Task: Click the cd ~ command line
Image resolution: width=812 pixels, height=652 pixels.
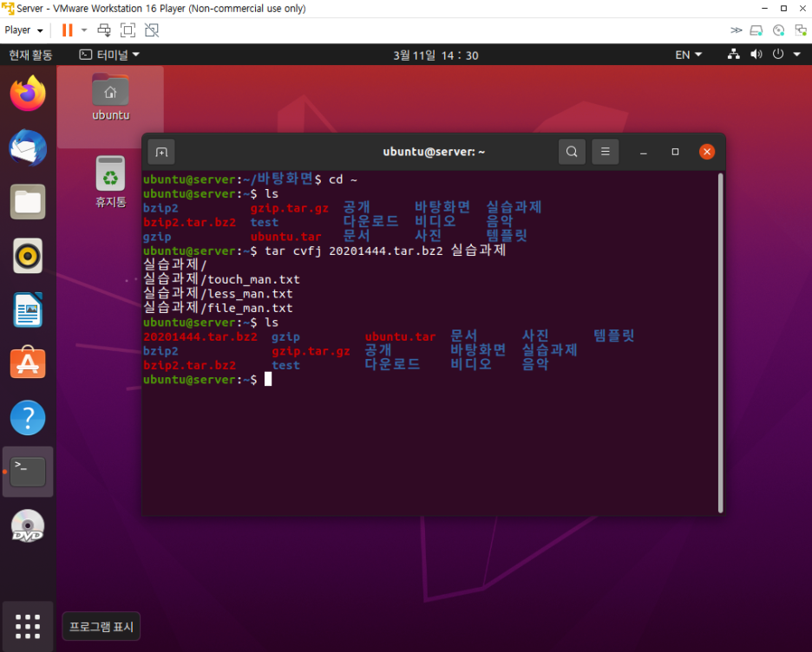Action: click(x=343, y=179)
